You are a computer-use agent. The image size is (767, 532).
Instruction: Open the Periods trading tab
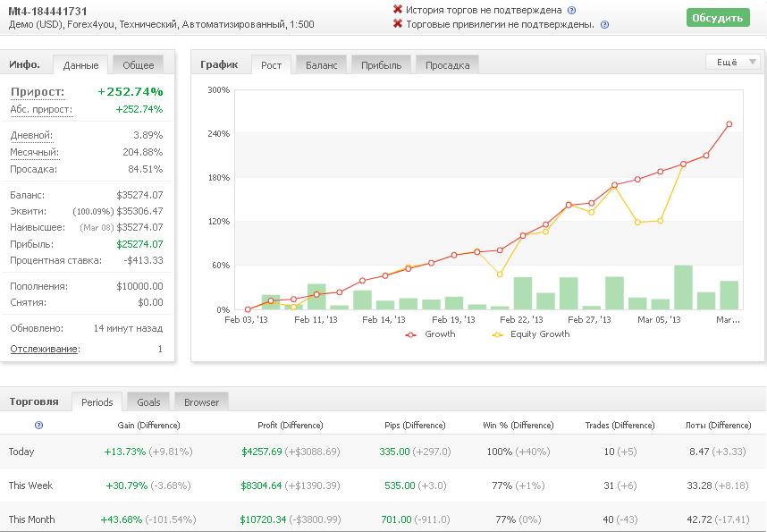(x=97, y=402)
